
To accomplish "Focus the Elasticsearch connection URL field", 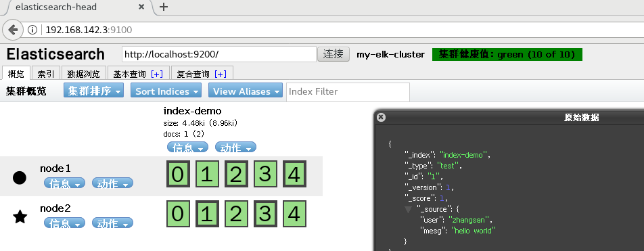I will click(x=219, y=54).
